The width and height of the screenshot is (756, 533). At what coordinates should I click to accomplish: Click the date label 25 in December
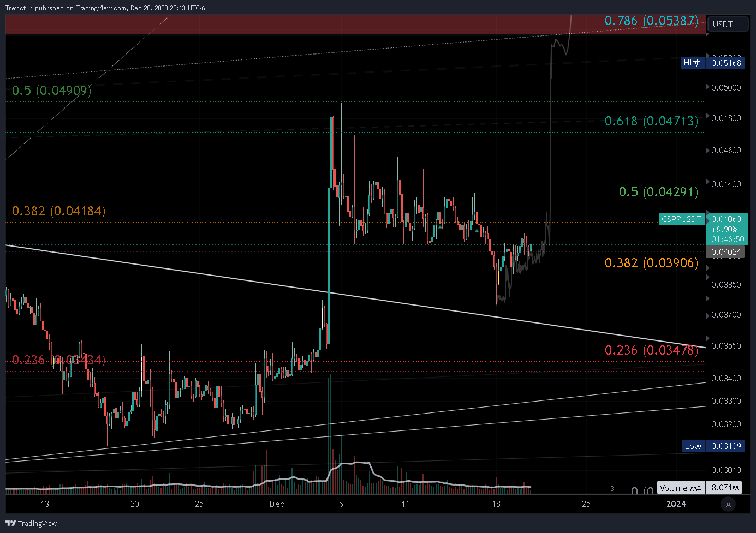point(586,504)
